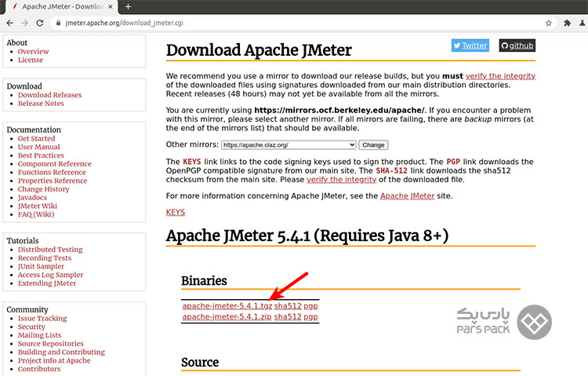Open Extending JMeter tutorial

click(47, 283)
